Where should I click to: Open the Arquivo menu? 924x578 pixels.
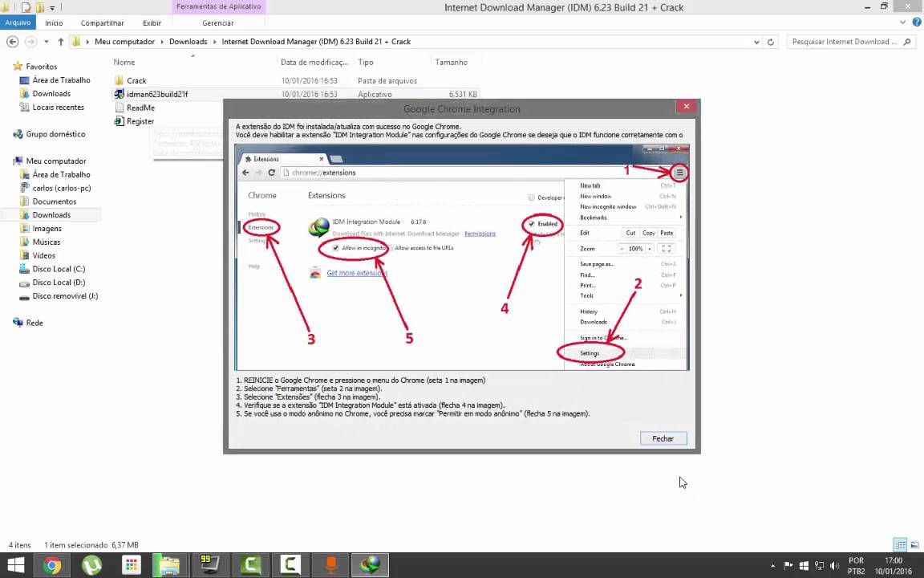click(18, 22)
